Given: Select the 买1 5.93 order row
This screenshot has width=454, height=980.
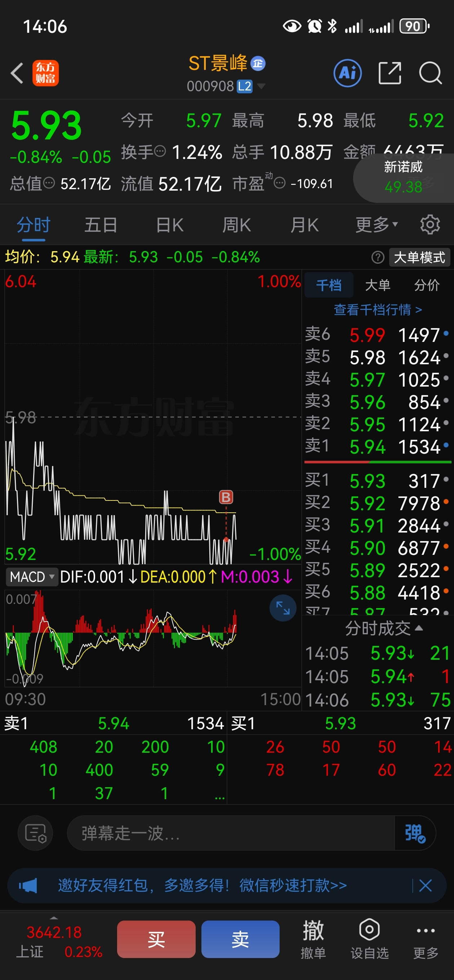Looking at the screenshot, I should [378, 481].
